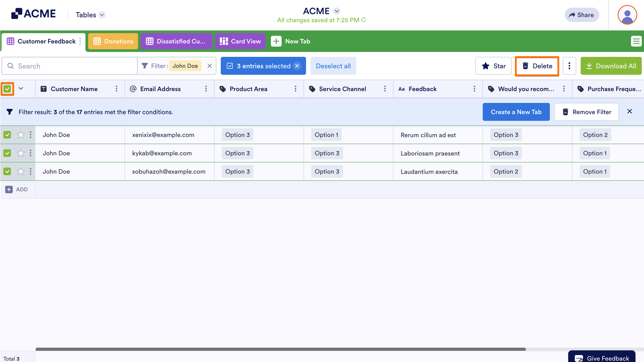Screen dimensions: 644x362
Task: Click the plus icon for New Tab
Action: pyautogui.click(x=276, y=41)
